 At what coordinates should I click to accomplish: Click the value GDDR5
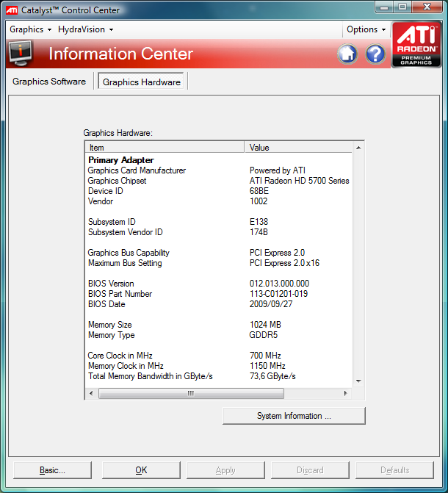(264, 335)
